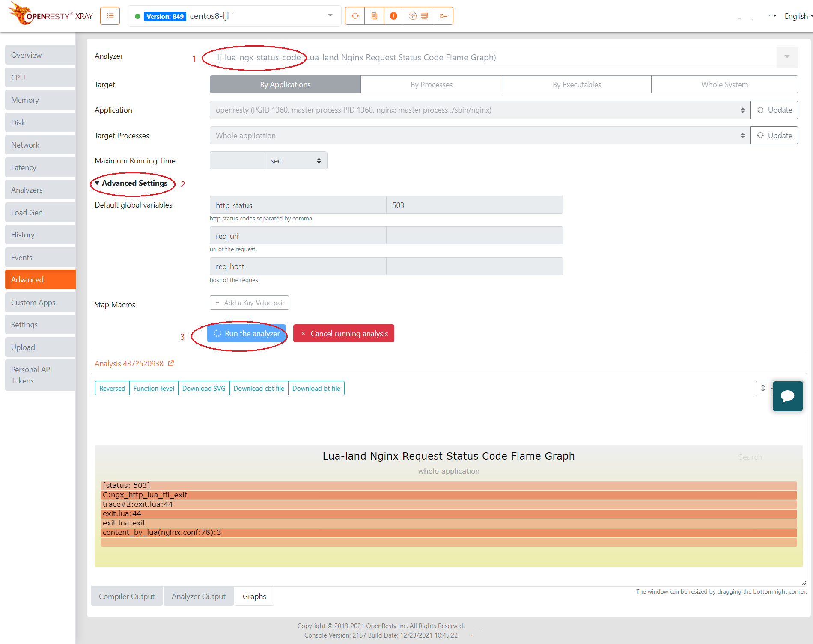Viewport: 813px width, 644px height.
Task: Click Update beside Target Processes field
Action: coord(774,135)
